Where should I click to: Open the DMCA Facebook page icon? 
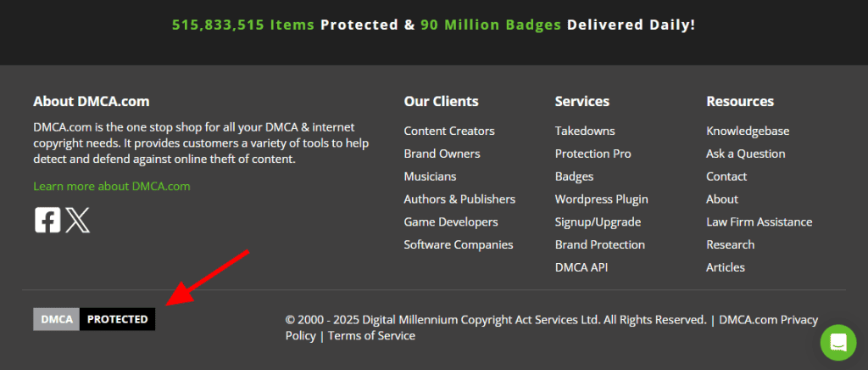tap(47, 220)
